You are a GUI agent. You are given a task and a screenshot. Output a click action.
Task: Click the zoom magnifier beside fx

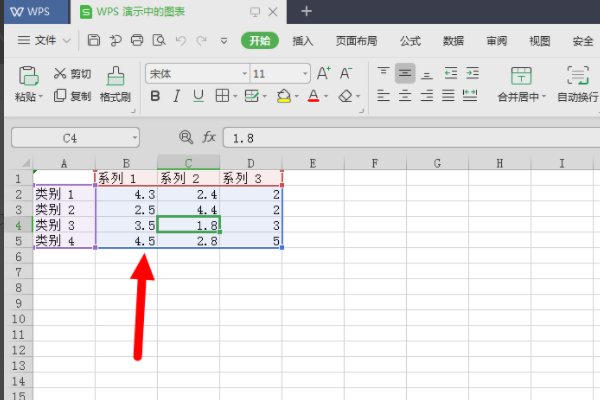[x=186, y=137]
